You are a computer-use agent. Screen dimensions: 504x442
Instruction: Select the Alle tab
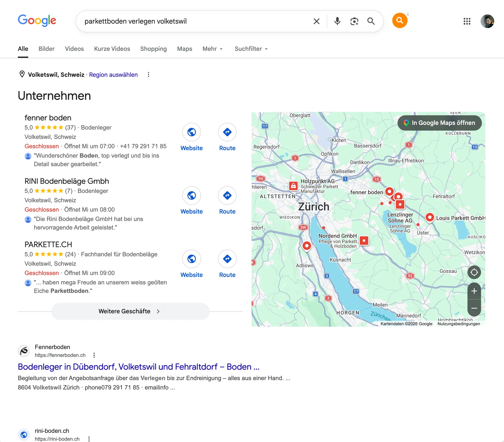(x=23, y=49)
